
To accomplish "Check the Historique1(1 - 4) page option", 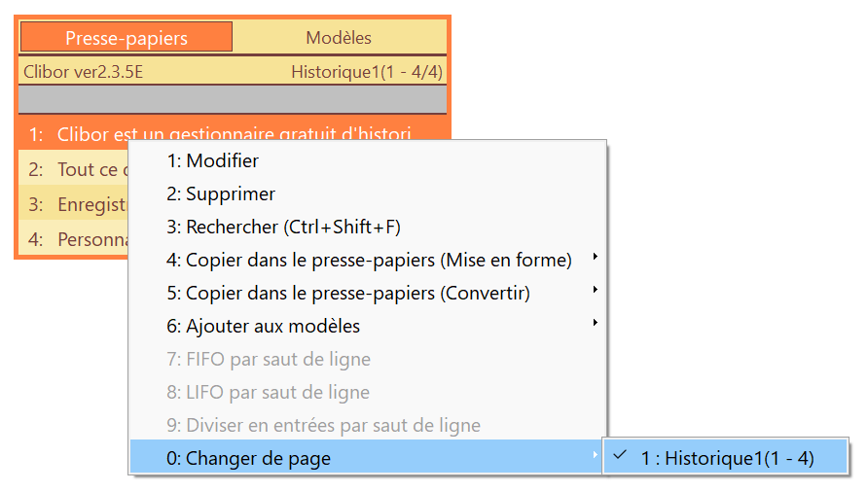I will point(726,458).
